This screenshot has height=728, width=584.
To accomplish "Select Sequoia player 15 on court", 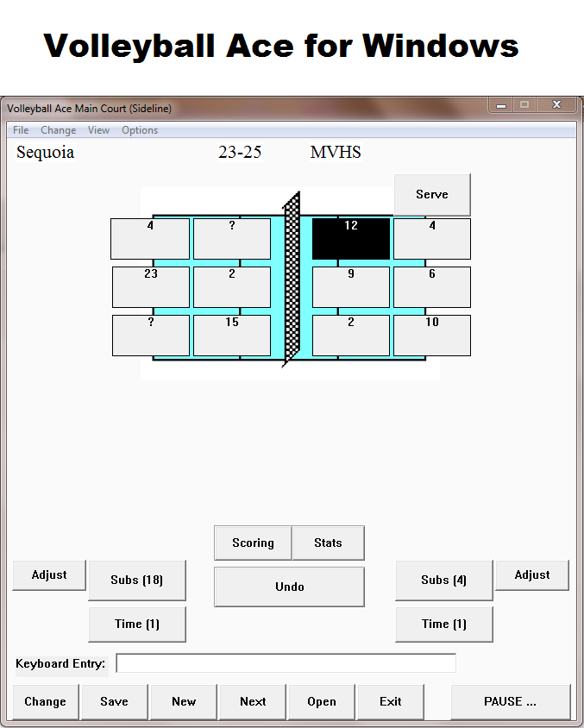I will (x=232, y=336).
